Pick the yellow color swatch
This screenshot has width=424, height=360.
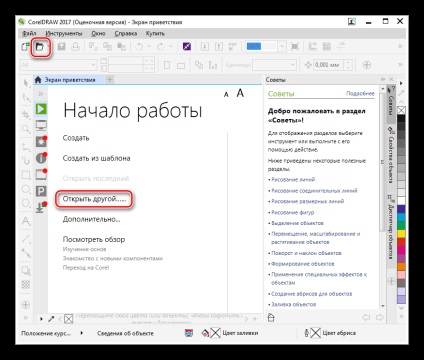pyautogui.click(x=401, y=233)
